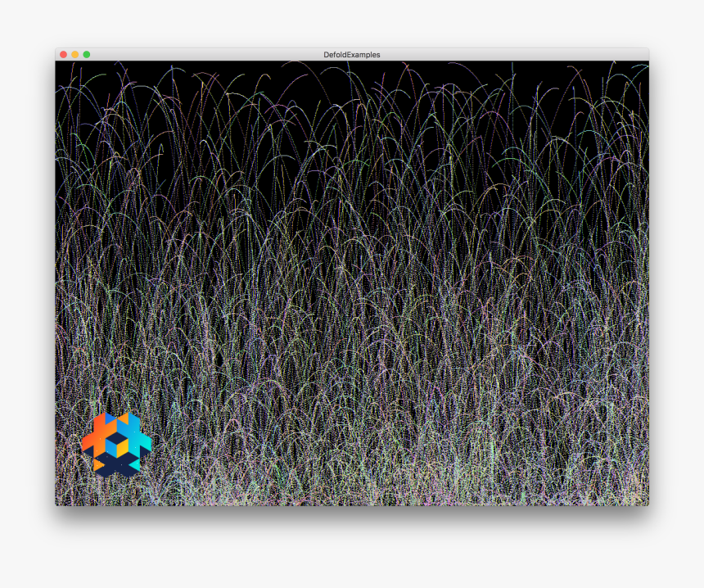Screen dimensions: 704x588
Task: Click the DefoldExamples title text
Action: click(354, 54)
